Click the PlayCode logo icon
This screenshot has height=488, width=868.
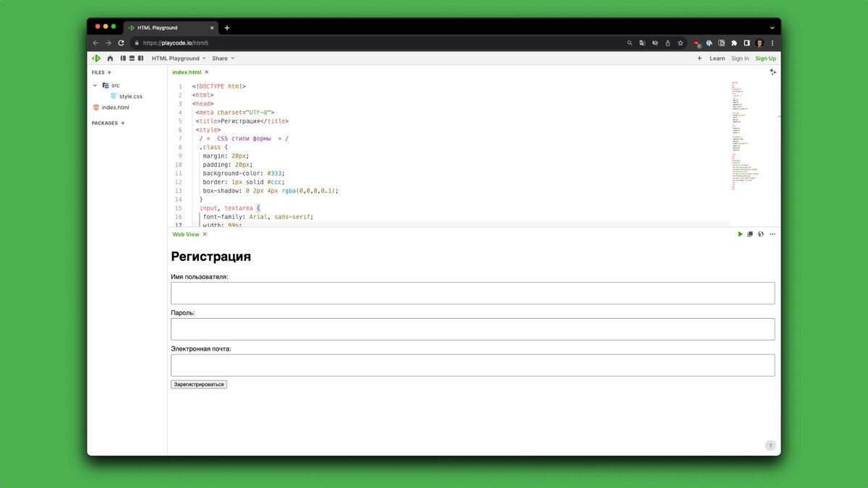coord(96,59)
